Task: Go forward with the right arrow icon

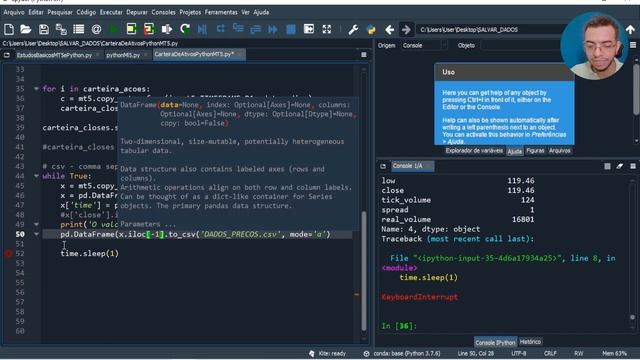Action: pyautogui.click(x=406, y=29)
